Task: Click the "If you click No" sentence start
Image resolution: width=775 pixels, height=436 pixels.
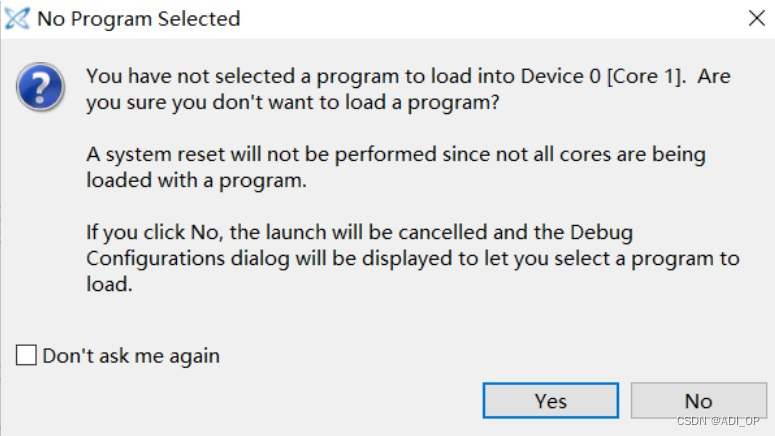Action: coord(153,232)
